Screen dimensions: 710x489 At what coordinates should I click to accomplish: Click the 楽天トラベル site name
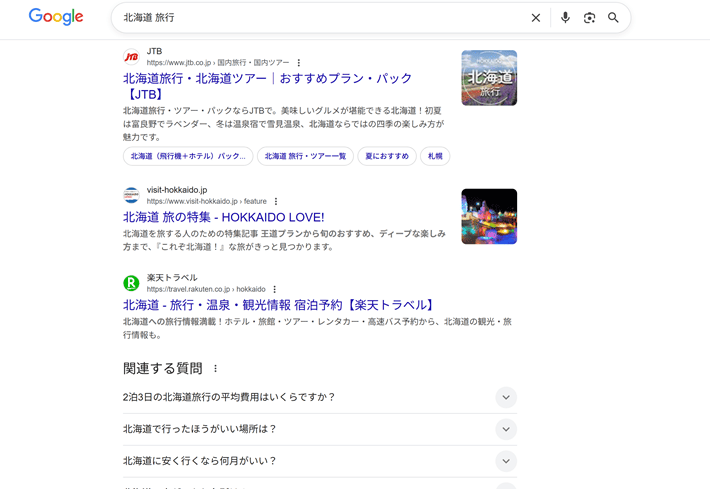(172, 278)
